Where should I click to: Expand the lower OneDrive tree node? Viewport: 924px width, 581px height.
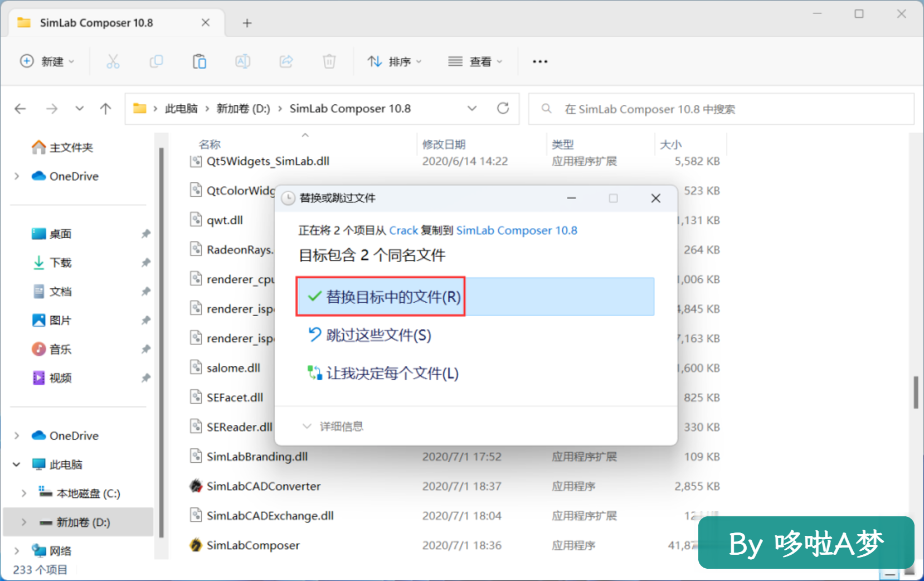(17, 435)
